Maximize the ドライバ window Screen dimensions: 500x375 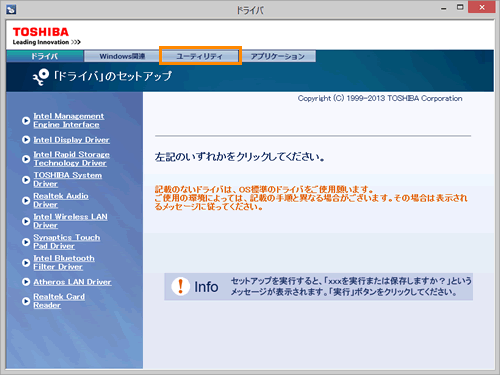click(x=460, y=7)
